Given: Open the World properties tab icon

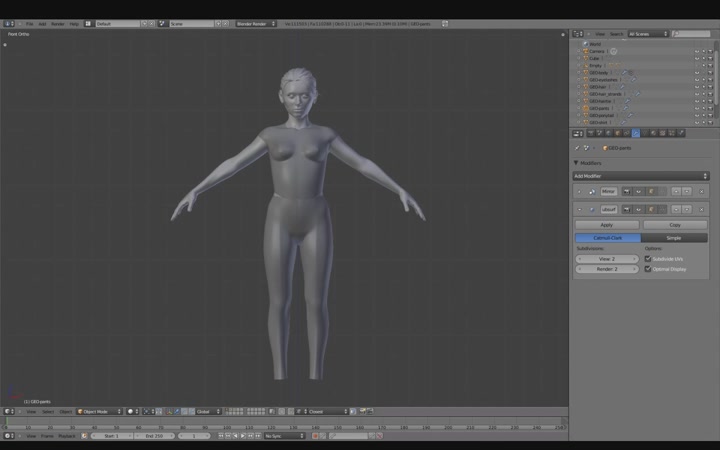Looking at the screenshot, I should pos(608,133).
